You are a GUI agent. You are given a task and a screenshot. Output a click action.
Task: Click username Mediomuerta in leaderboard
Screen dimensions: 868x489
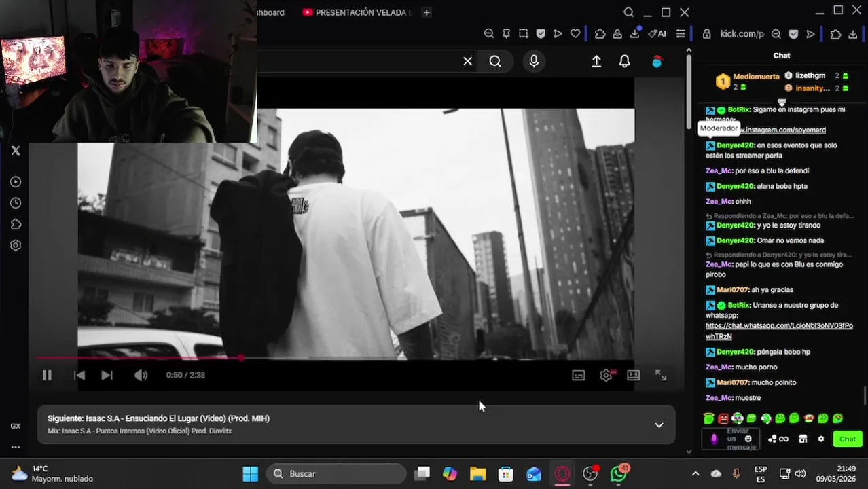pyautogui.click(x=756, y=77)
